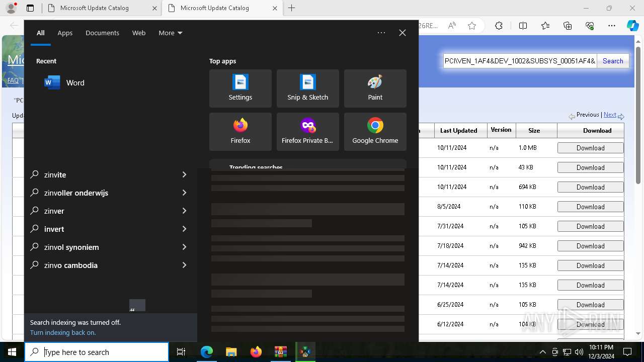Download the 8/5/2024 110 KB update

click(x=590, y=207)
